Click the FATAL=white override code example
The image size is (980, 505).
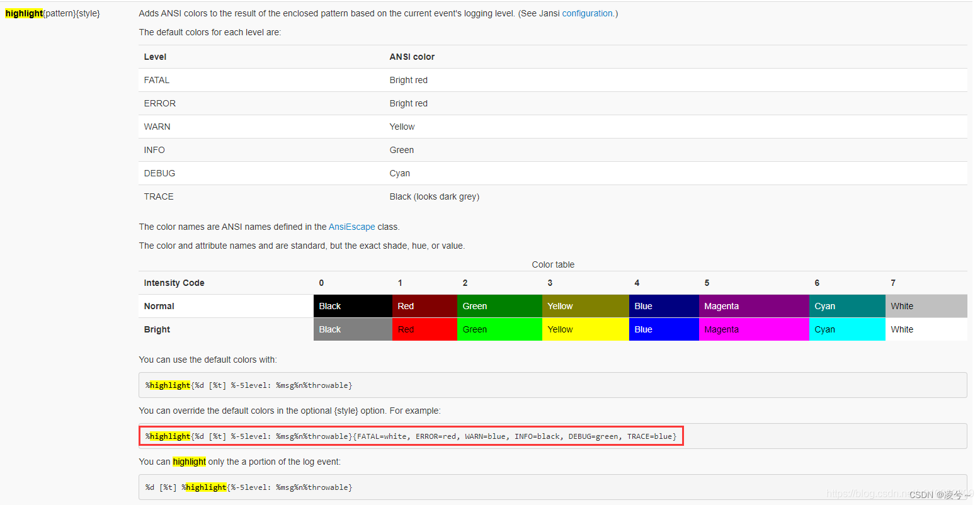coord(553,436)
